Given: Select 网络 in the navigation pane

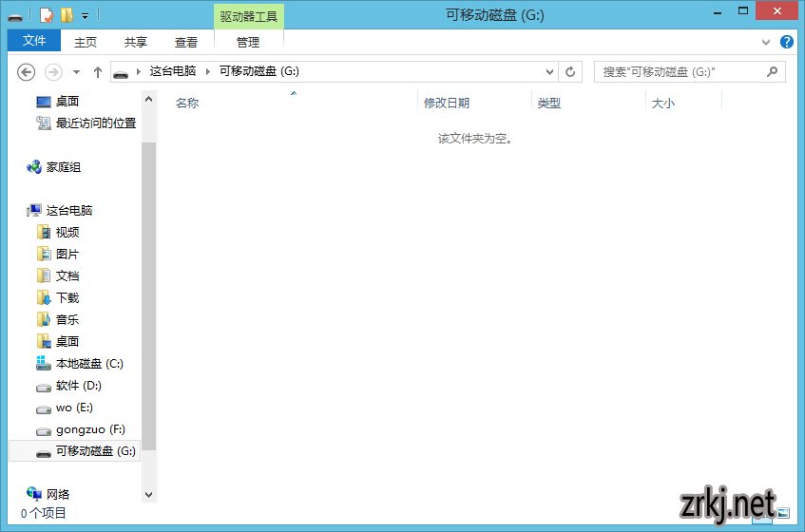Looking at the screenshot, I should tap(57, 495).
